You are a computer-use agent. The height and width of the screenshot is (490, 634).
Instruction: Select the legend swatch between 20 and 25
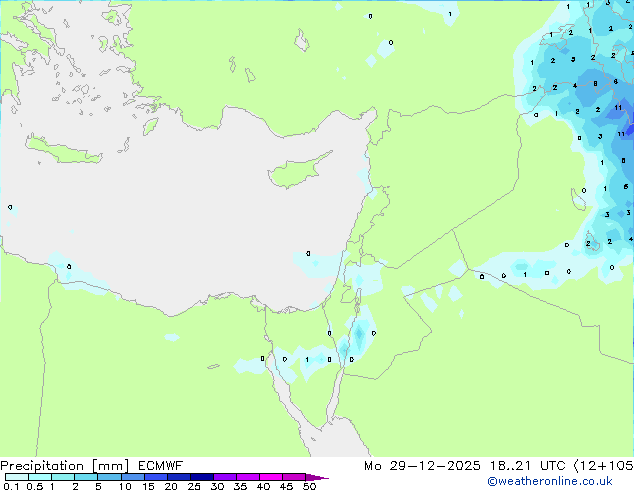coord(179,477)
